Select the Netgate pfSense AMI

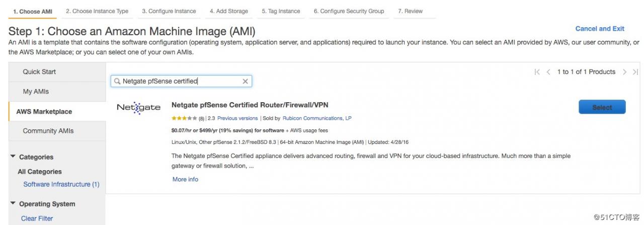click(x=602, y=107)
